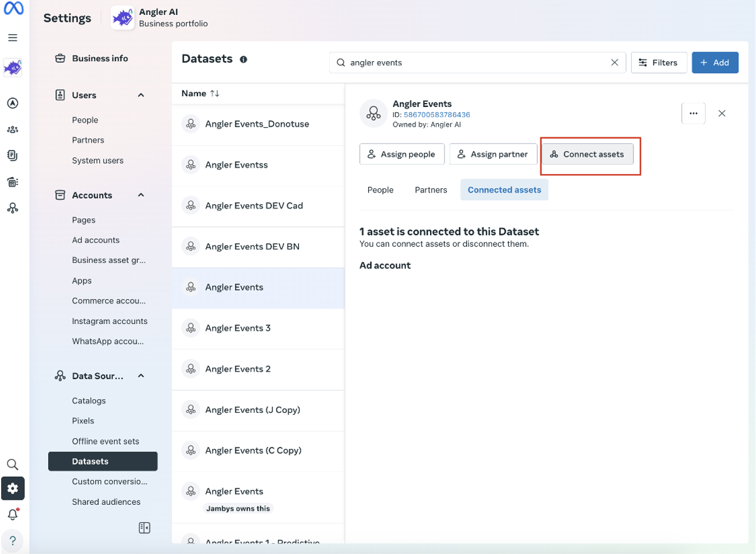Switch to the People tab in detail panel
The height and width of the screenshot is (554, 756).
pos(380,190)
